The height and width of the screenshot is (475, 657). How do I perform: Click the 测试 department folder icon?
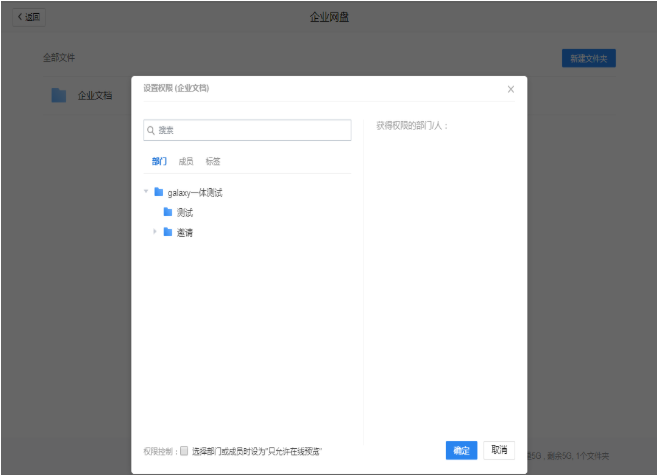[168, 212]
